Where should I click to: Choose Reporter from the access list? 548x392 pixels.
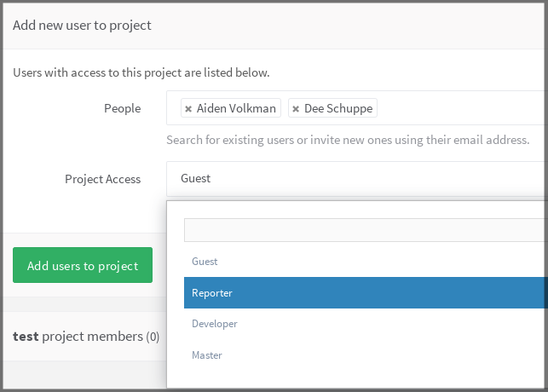coord(212,293)
